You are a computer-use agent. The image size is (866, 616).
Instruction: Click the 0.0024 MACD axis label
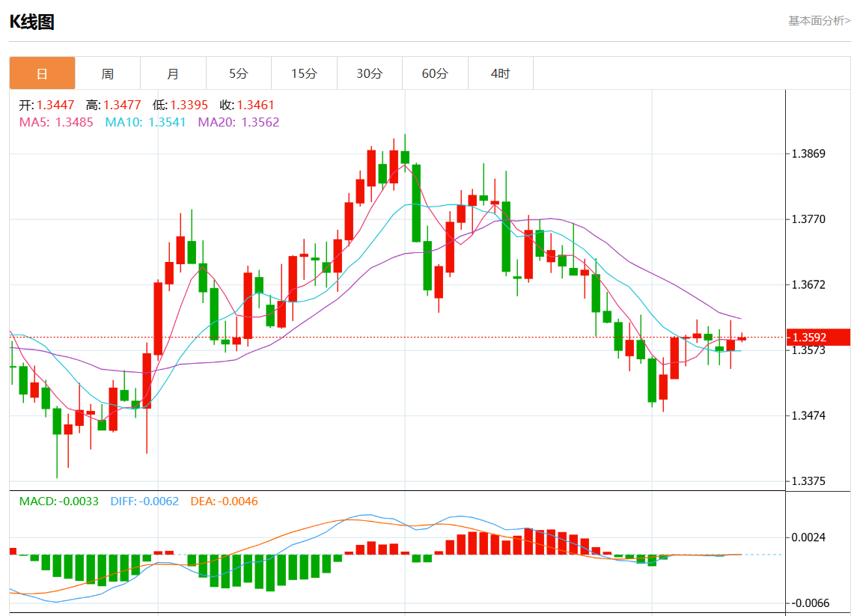(808, 537)
